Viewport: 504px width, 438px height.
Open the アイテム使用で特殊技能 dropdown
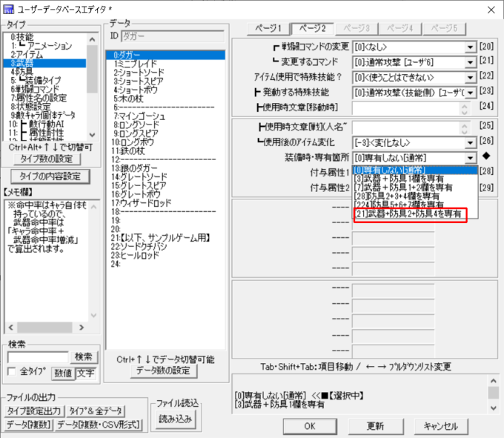pos(470,76)
